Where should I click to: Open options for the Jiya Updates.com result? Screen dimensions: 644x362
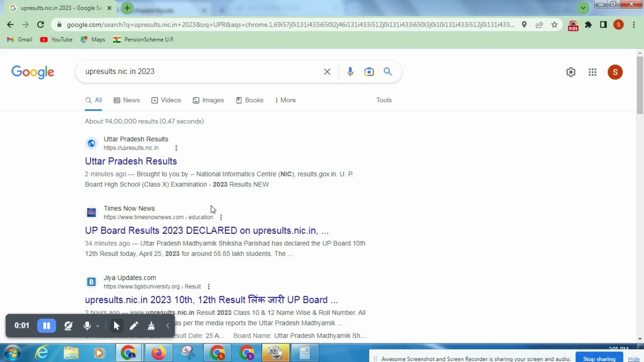209,287
